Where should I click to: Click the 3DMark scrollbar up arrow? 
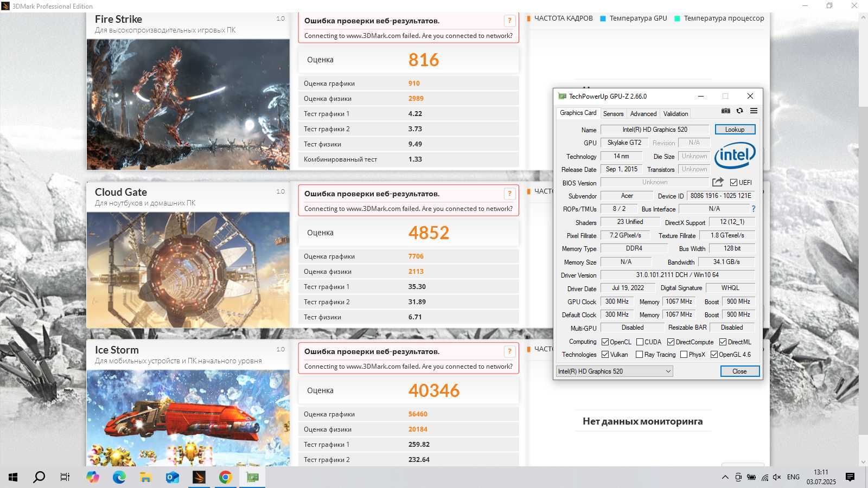(x=863, y=18)
